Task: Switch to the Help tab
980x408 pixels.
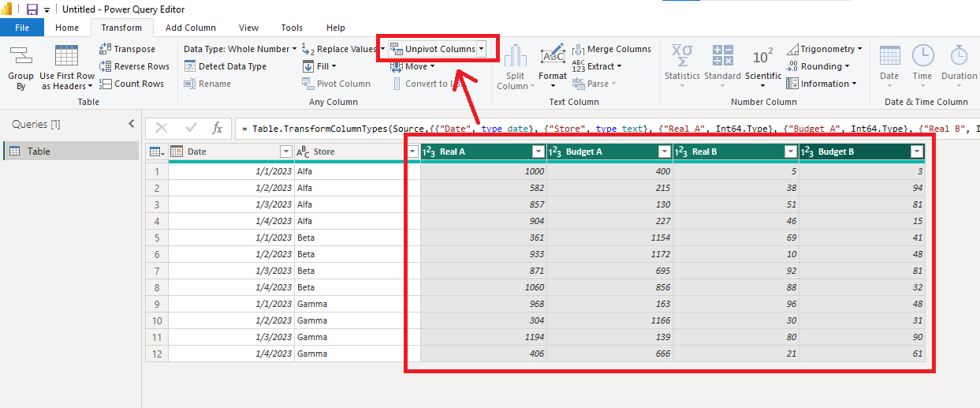Action: click(336, 28)
